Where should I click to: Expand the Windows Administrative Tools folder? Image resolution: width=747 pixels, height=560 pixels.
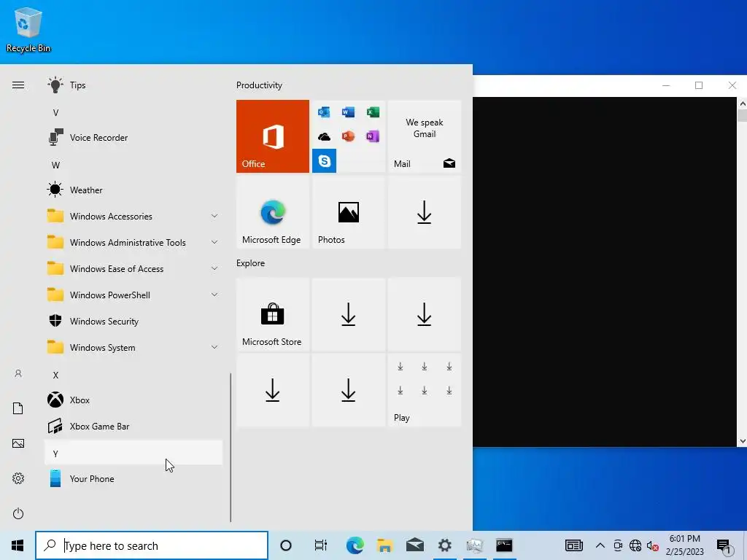(x=133, y=242)
